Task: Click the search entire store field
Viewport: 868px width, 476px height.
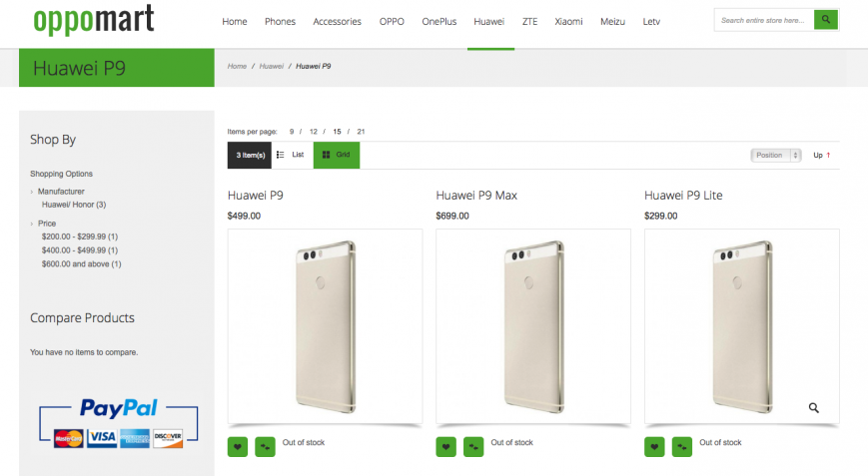Action: tap(764, 20)
